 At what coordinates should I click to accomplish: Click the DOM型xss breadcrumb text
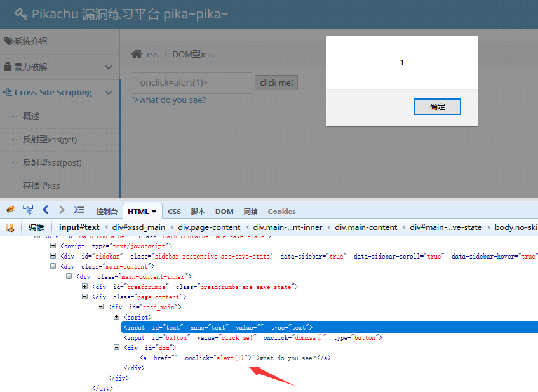coord(192,54)
